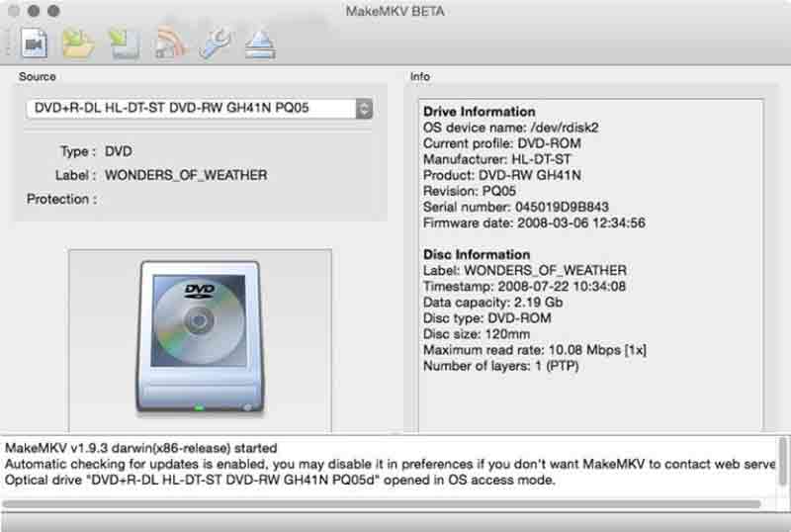Click the Product: DVD-RW GH41N line
The image size is (791, 532).
502,175
